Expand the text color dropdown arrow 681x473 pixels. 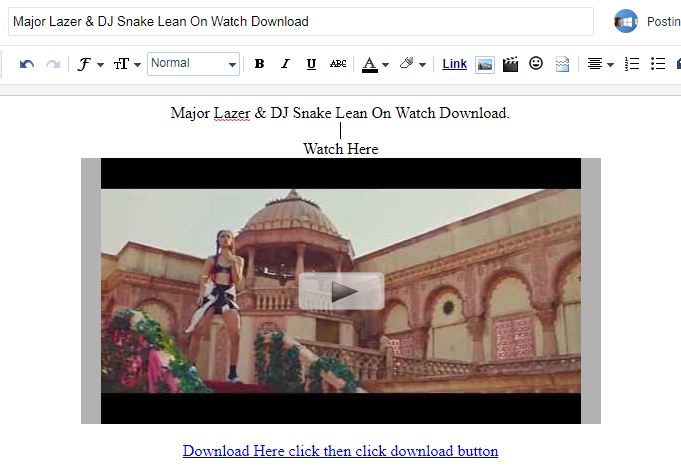pos(385,65)
